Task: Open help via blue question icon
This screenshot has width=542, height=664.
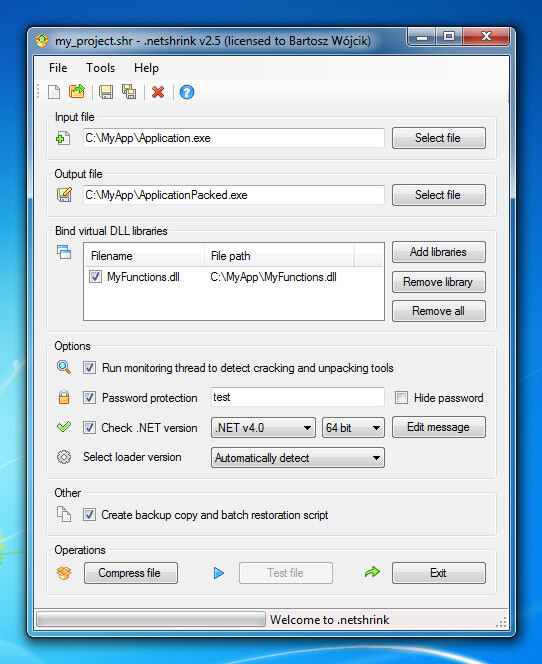Action: pyautogui.click(x=187, y=92)
